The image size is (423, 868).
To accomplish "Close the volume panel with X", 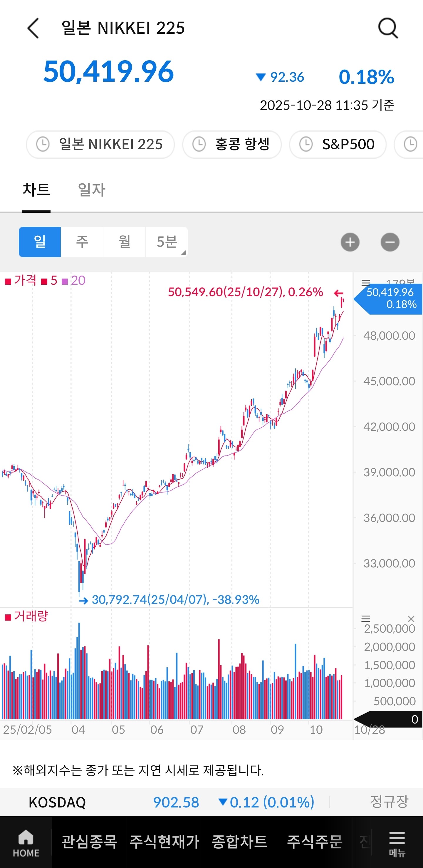I will [x=411, y=619].
